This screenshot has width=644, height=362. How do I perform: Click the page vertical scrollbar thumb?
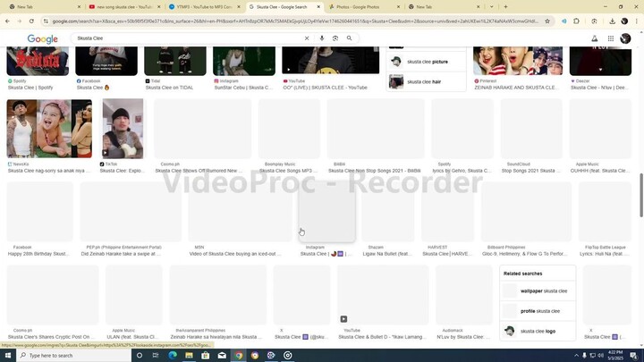[641, 195]
